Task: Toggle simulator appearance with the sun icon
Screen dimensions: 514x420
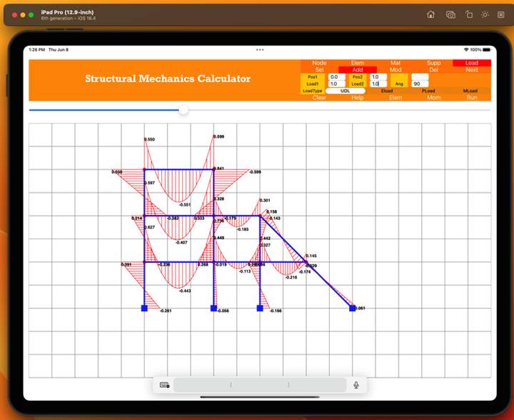Action: click(485, 15)
